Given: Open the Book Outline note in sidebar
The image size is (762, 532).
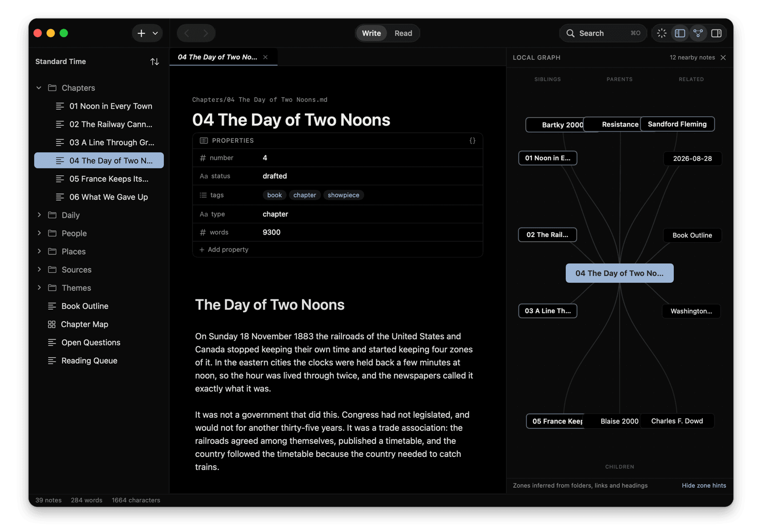Looking at the screenshot, I should [x=99, y=306].
